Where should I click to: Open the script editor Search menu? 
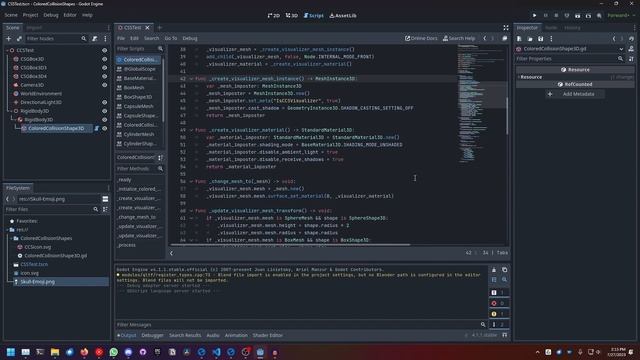click(151, 38)
